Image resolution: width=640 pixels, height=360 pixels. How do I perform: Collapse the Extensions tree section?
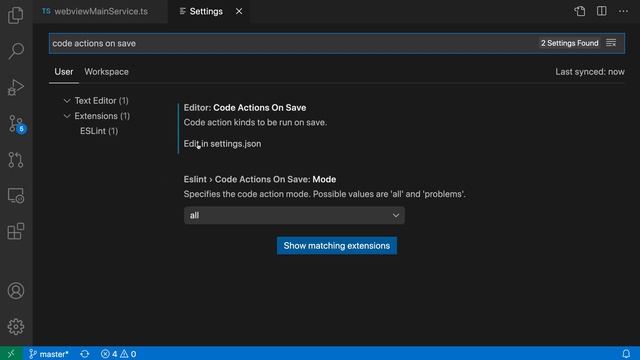pyautogui.click(x=67, y=116)
